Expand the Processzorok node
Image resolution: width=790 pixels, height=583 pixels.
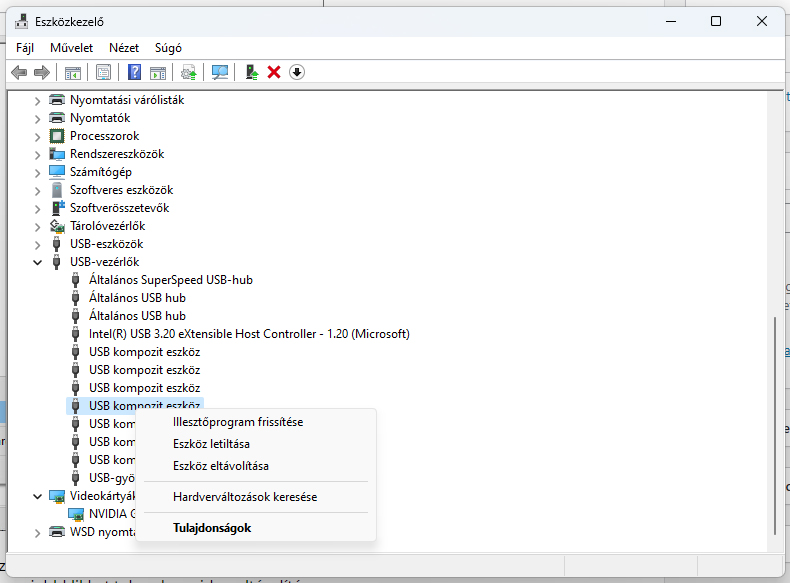tap(38, 136)
